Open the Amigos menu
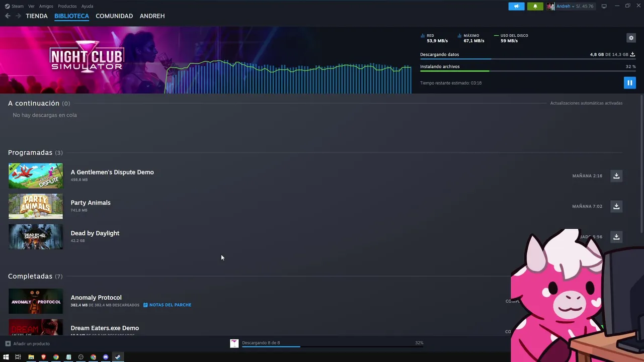The width and height of the screenshot is (644, 362). coord(46,6)
